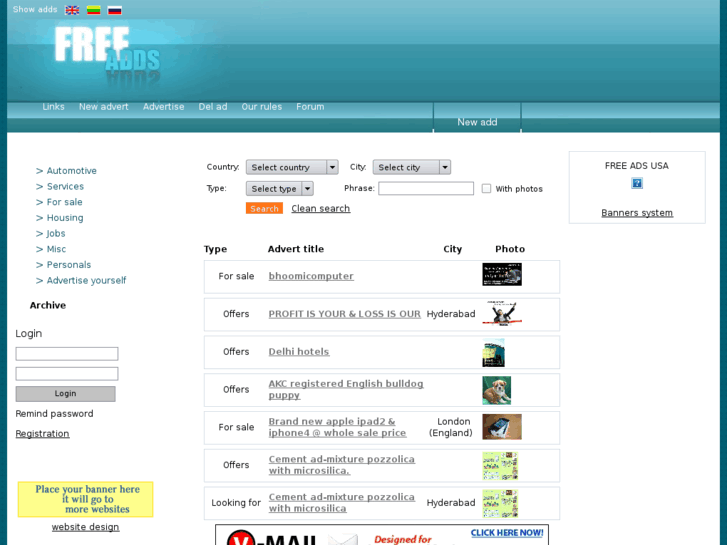Open the bhoomicomputer advert photo
This screenshot has width=727, height=545.
point(502,274)
